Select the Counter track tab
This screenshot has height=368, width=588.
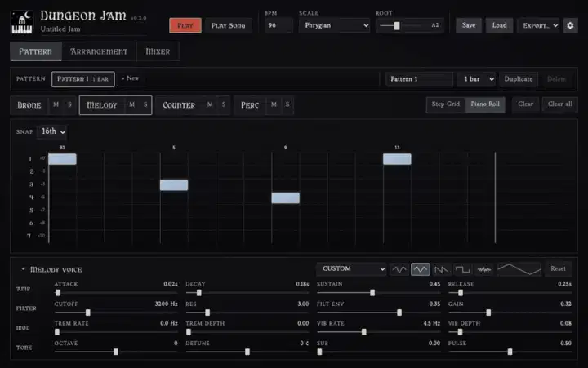tap(179, 105)
